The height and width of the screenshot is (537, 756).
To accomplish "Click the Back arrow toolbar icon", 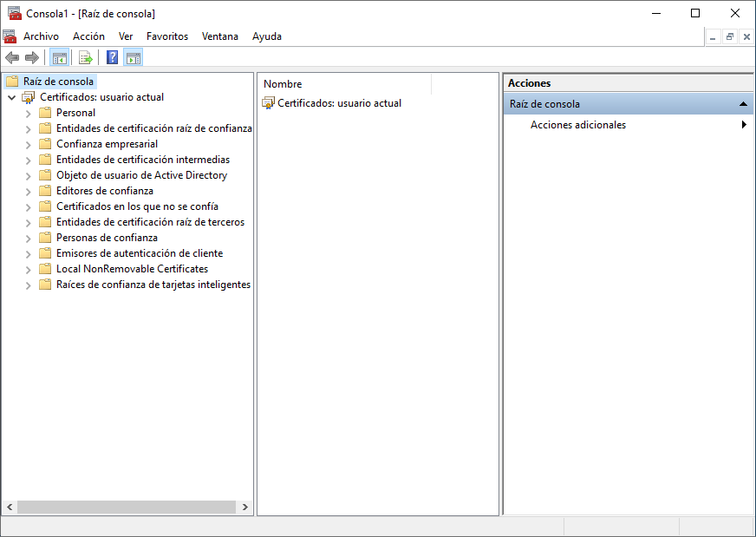I will [11, 58].
